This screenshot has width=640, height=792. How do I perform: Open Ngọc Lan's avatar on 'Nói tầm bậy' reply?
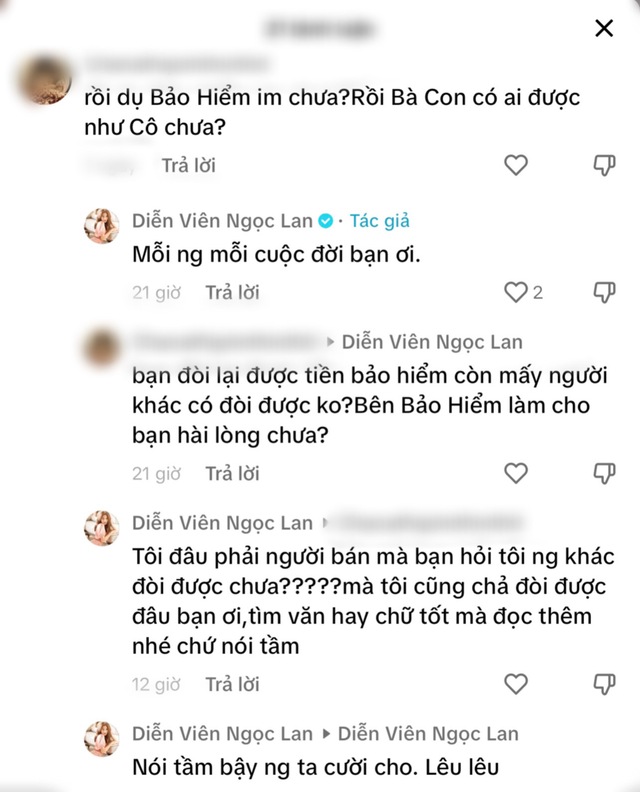point(102,739)
